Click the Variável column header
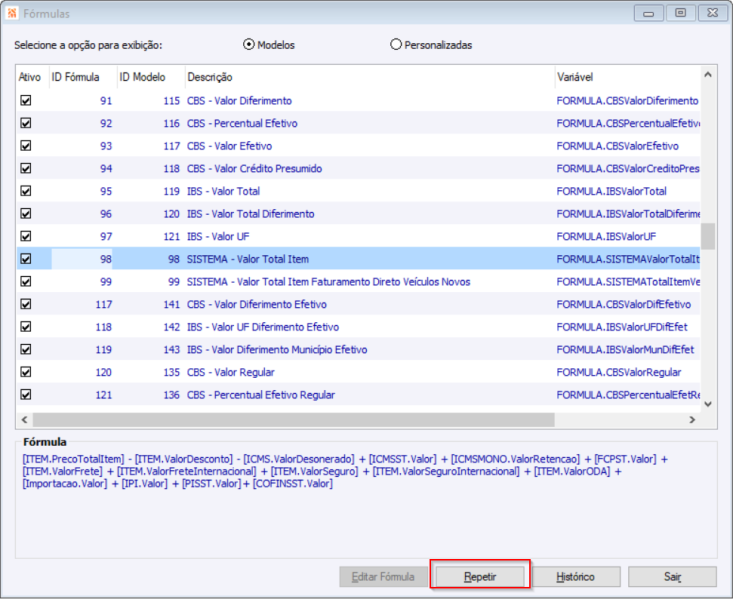 point(627,77)
